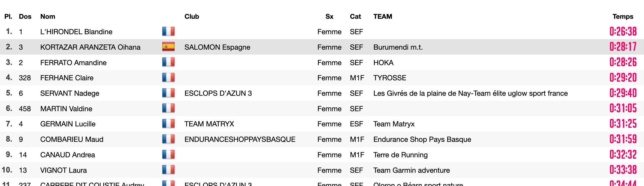644x186 pixels.
Task: Click the French flag beside CANAUD Andrea
Action: [x=168, y=155]
